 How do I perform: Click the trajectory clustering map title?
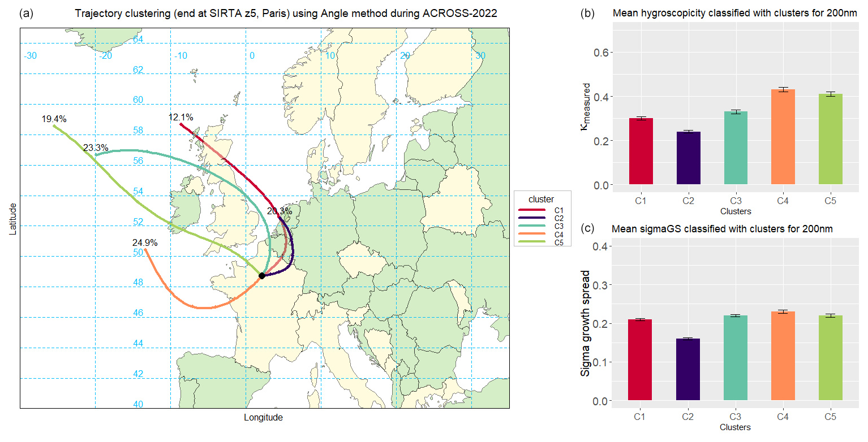coord(286,14)
